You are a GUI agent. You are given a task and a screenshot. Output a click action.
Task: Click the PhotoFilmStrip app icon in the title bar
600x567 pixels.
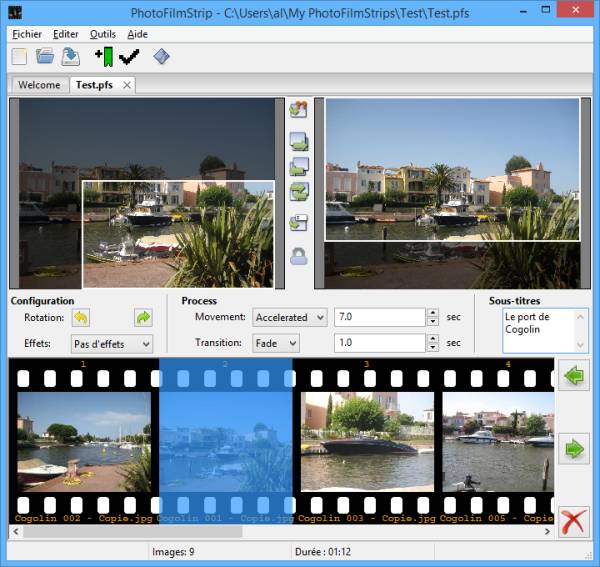coord(15,12)
